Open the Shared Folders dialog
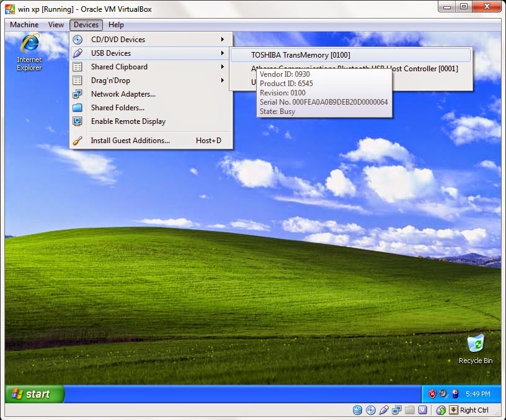This screenshot has width=506, height=420. pos(151,108)
